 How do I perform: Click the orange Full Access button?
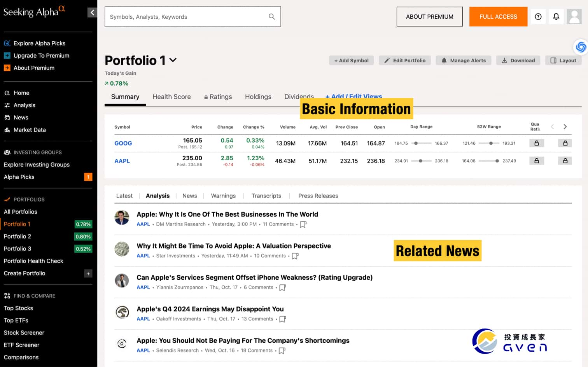(x=498, y=17)
